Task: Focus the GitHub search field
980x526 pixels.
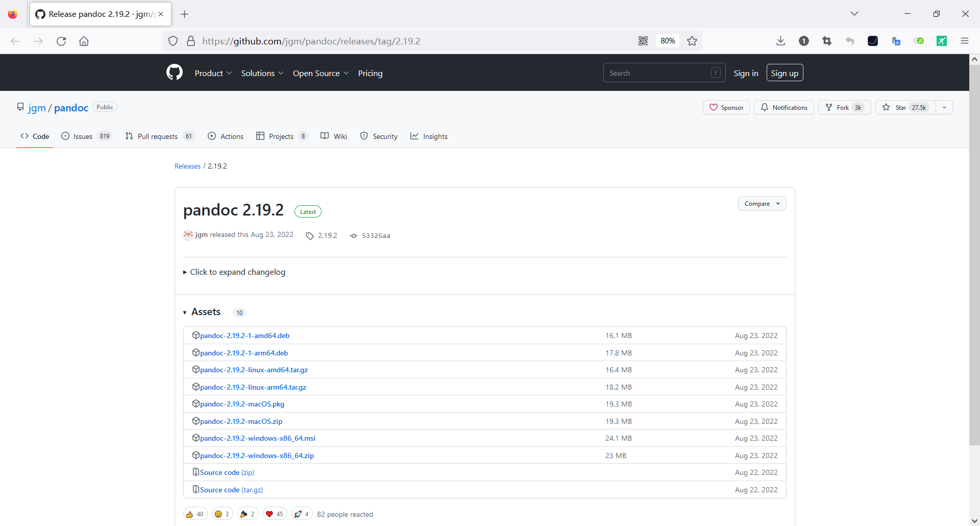Action: (x=664, y=73)
